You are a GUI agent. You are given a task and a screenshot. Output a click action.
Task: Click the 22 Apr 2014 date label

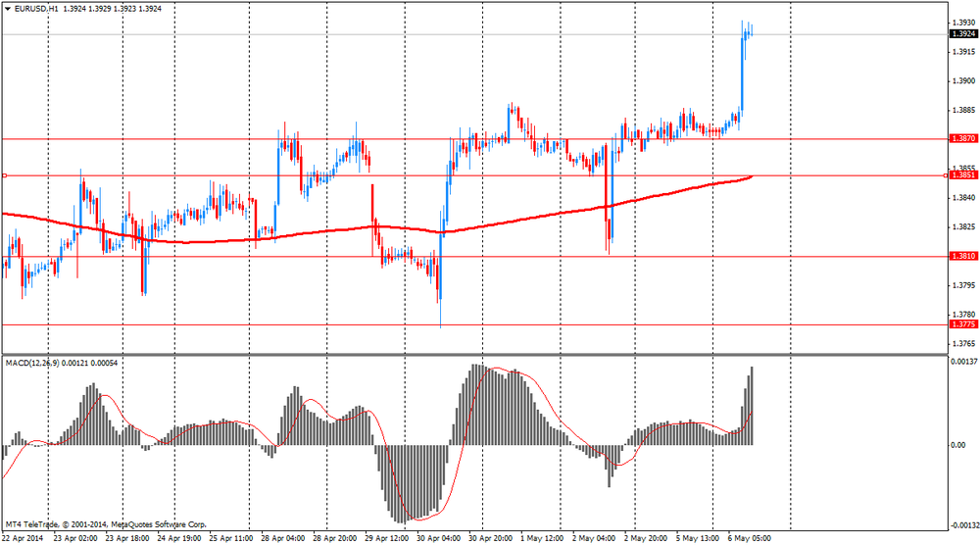point(23,538)
